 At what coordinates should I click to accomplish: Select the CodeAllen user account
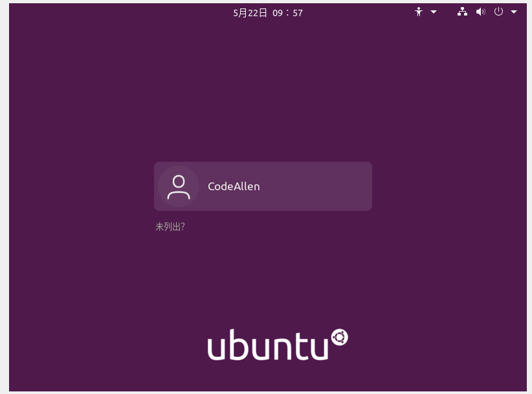pos(263,186)
